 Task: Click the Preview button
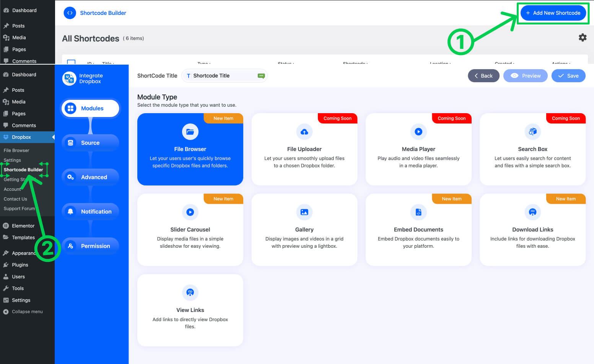tap(526, 76)
